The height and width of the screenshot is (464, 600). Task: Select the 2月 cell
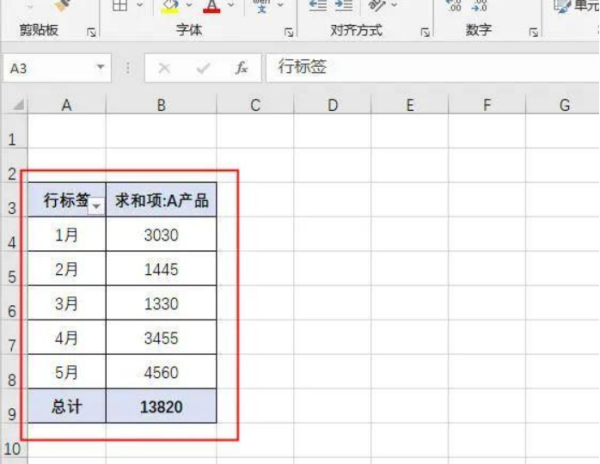67,269
